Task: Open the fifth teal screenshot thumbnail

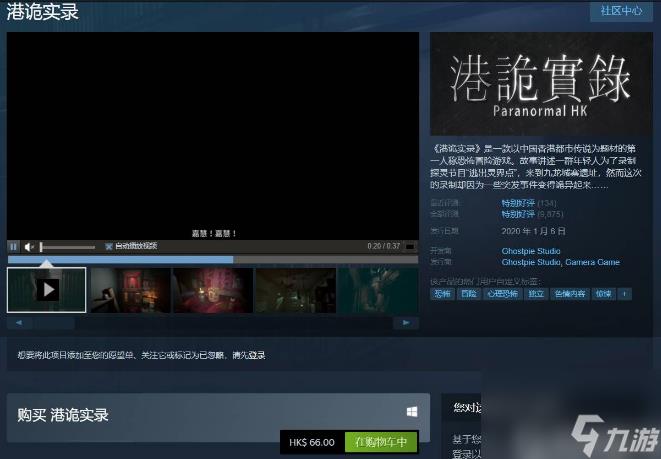Action: pos(378,290)
